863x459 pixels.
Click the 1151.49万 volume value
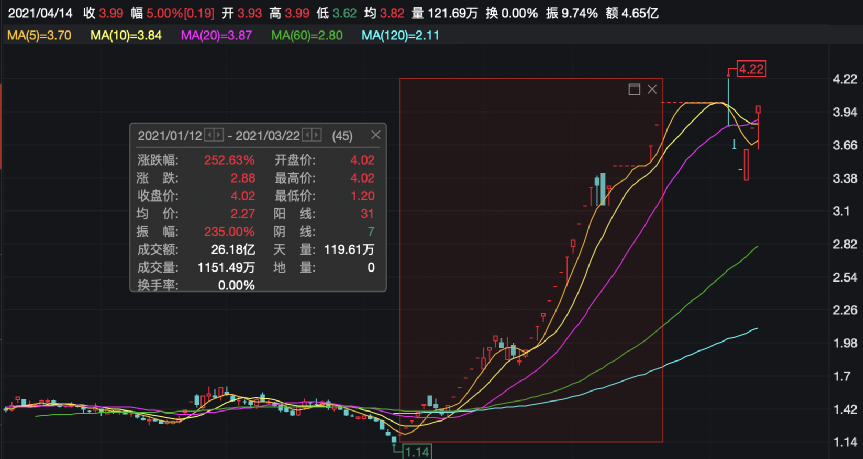226,267
